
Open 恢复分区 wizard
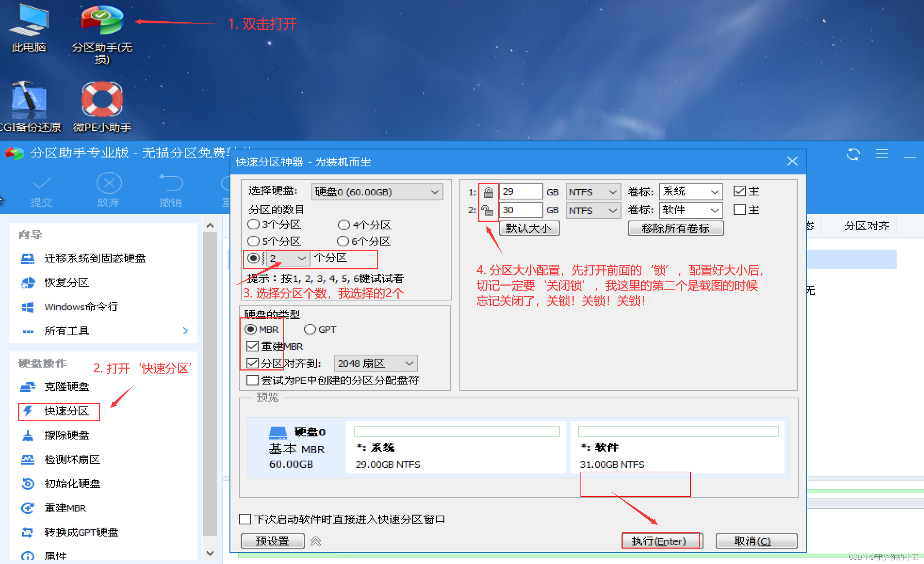[x=55, y=282]
